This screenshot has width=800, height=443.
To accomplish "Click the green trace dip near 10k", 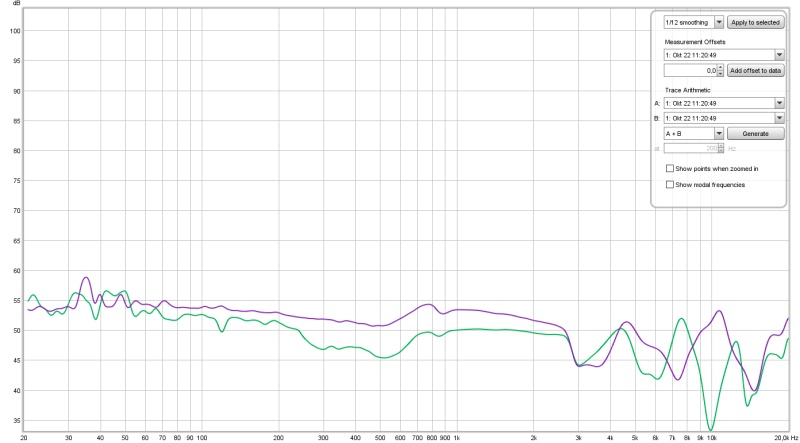I will click(710, 429).
